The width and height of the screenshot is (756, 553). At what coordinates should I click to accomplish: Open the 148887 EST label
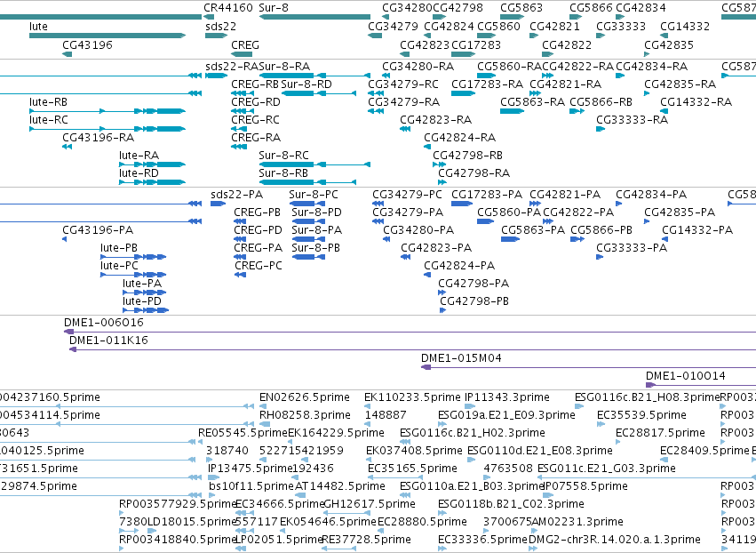pyautogui.click(x=386, y=415)
